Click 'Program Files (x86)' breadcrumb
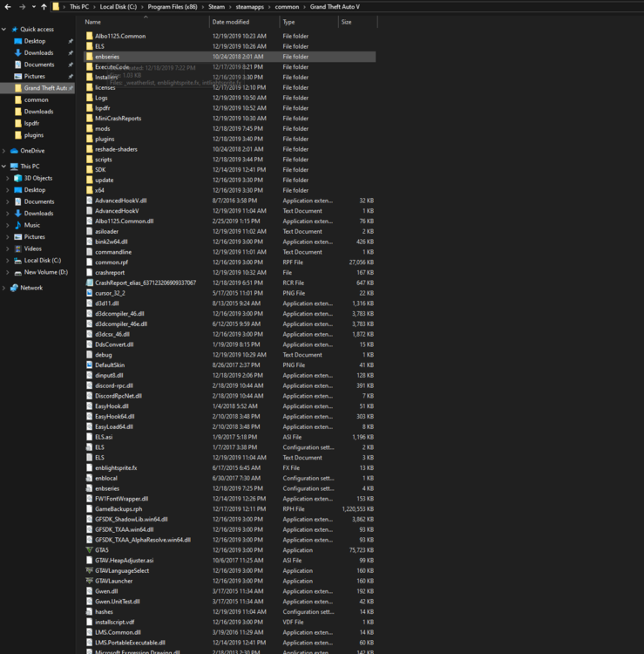Image resolution: width=644 pixels, height=654 pixels. click(x=173, y=7)
